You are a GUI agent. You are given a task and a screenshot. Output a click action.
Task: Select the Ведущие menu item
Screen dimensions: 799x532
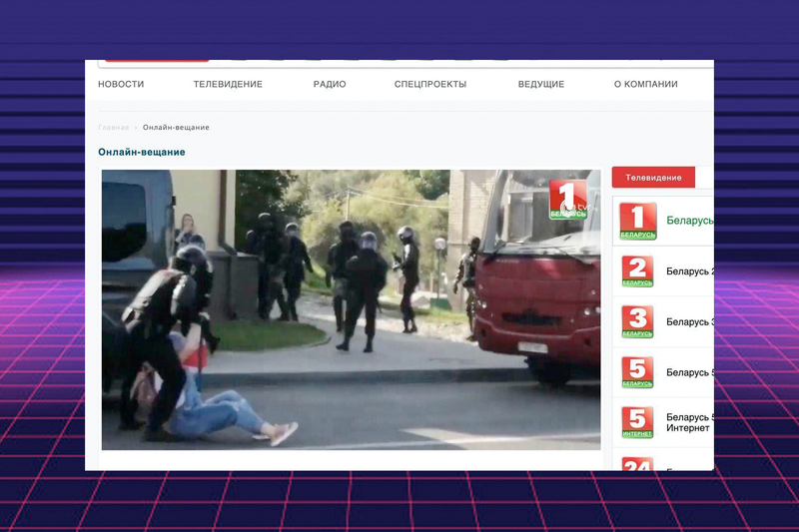(540, 85)
